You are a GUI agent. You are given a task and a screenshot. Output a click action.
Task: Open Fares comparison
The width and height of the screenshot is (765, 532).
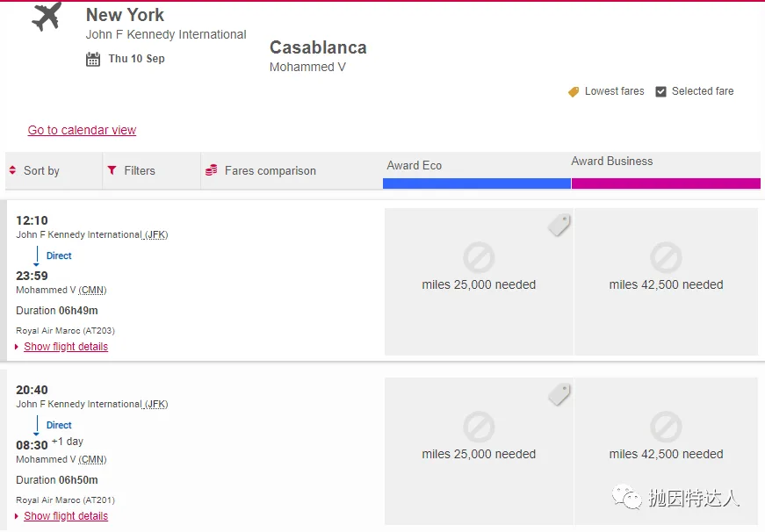[270, 171]
